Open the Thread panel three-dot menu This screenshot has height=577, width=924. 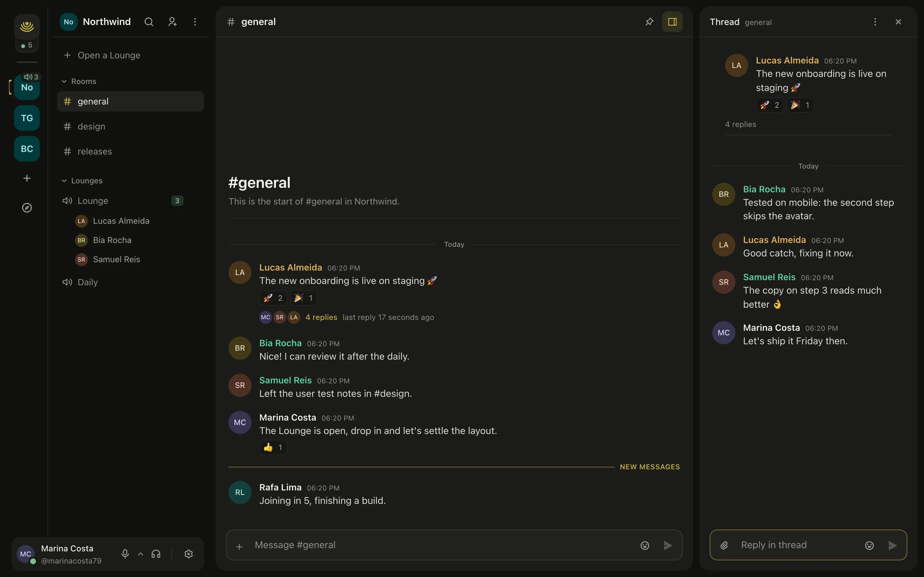pyautogui.click(x=875, y=22)
